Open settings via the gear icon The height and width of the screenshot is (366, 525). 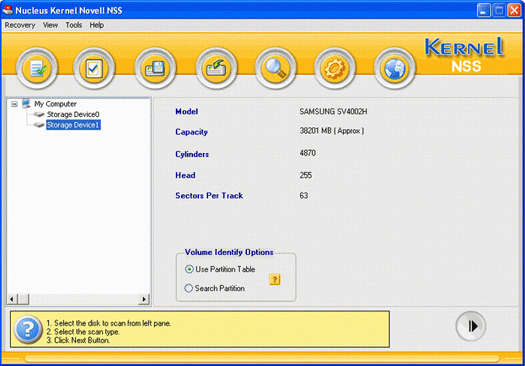334,68
